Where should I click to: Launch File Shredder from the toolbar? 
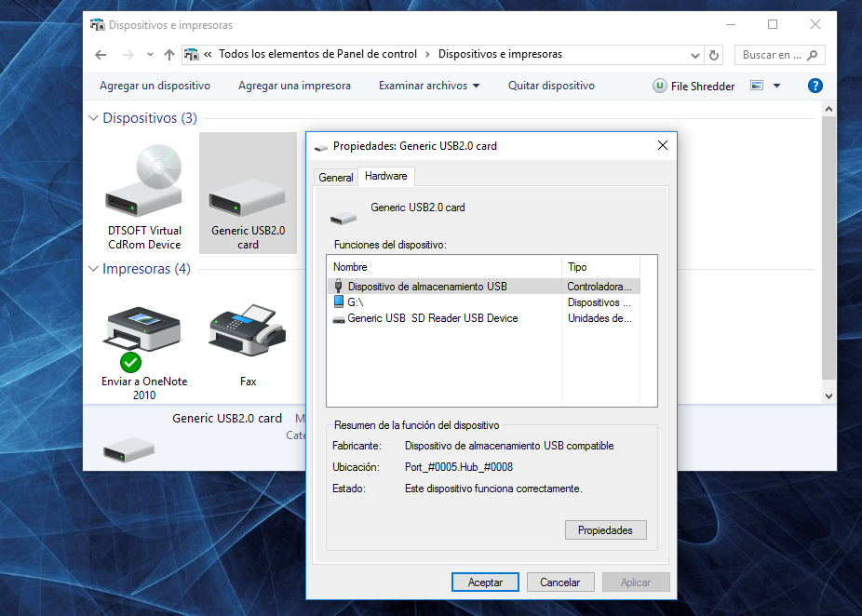[x=694, y=86]
